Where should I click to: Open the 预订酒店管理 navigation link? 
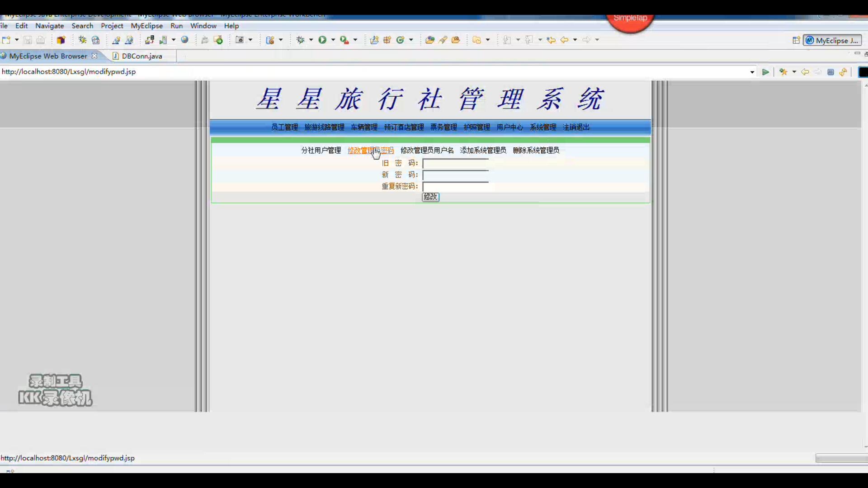[404, 127]
